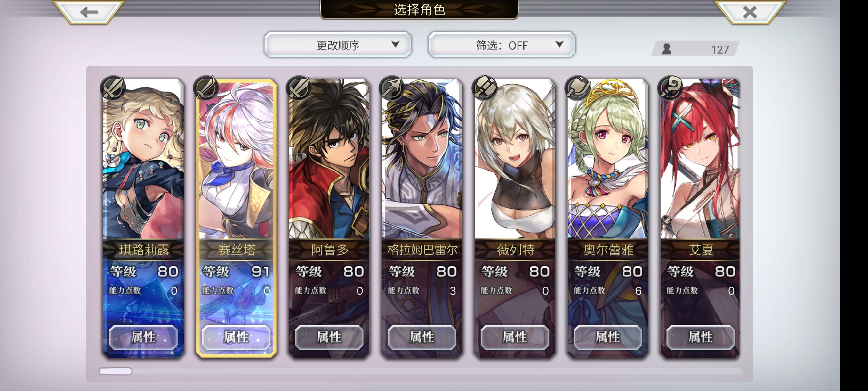Open the 更改顺序 sort dropdown

pyautogui.click(x=338, y=45)
